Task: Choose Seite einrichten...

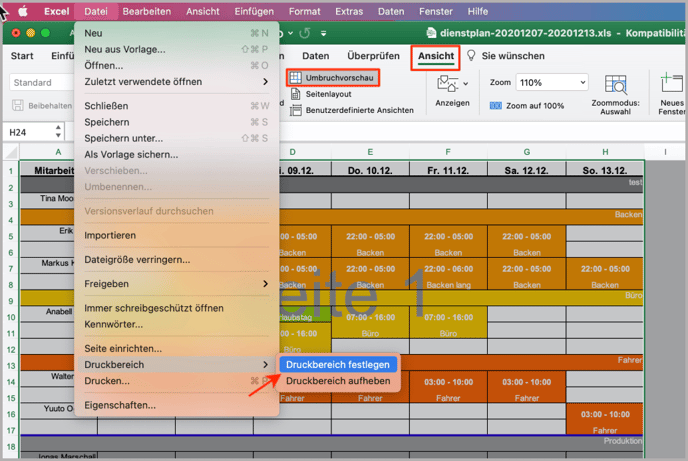Action: (x=176, y=348)
